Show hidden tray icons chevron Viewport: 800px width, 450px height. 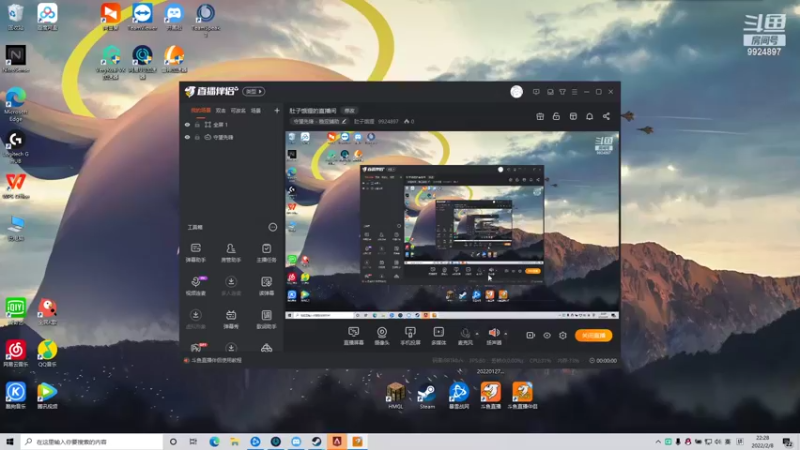[x=658, y=442]
